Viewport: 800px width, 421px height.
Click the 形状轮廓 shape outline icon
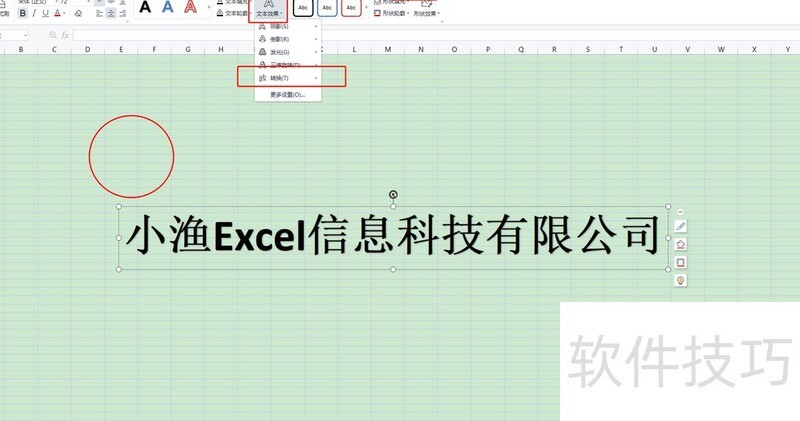click(x=378, y=13)
